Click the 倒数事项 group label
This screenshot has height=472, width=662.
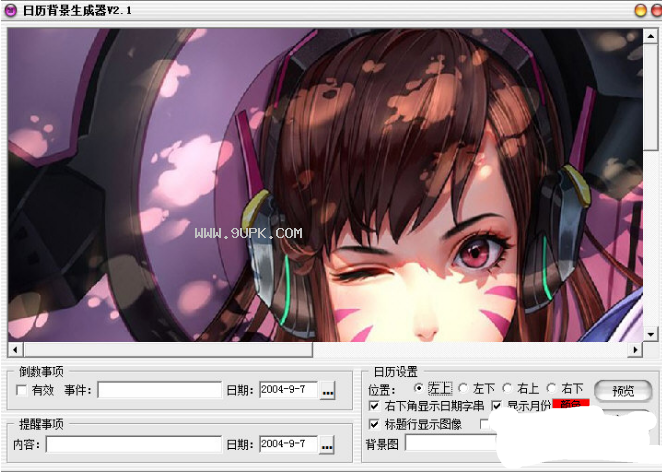41,372
